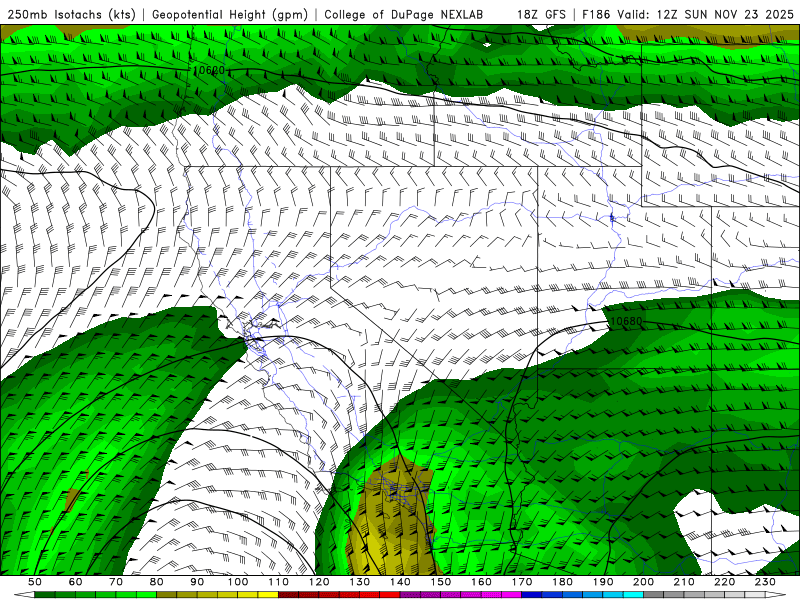Click the brightest yellow color scale segment
The height and width of the screenshot is (600, 800).
pos(268,595)
